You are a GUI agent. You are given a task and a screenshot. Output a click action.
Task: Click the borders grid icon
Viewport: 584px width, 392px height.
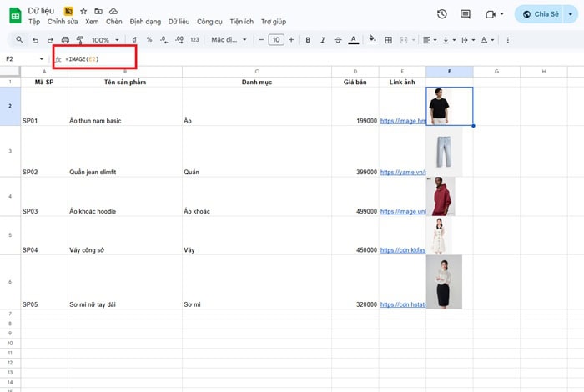(x=390, y=40)
